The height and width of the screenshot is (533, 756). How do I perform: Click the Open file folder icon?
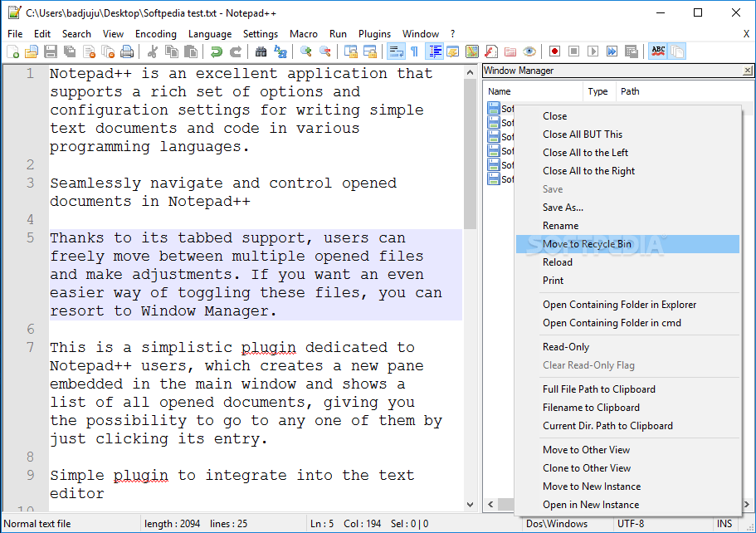[x=32, y=51]
